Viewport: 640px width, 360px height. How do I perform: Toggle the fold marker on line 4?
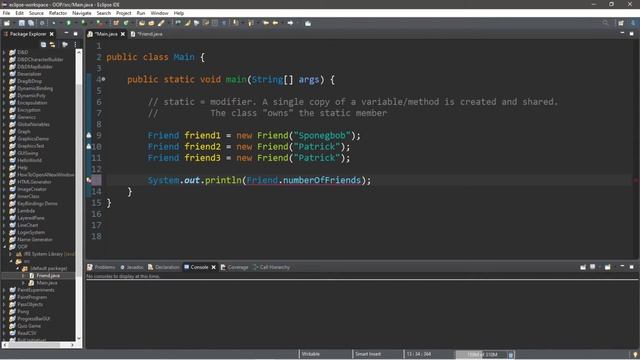104,79
